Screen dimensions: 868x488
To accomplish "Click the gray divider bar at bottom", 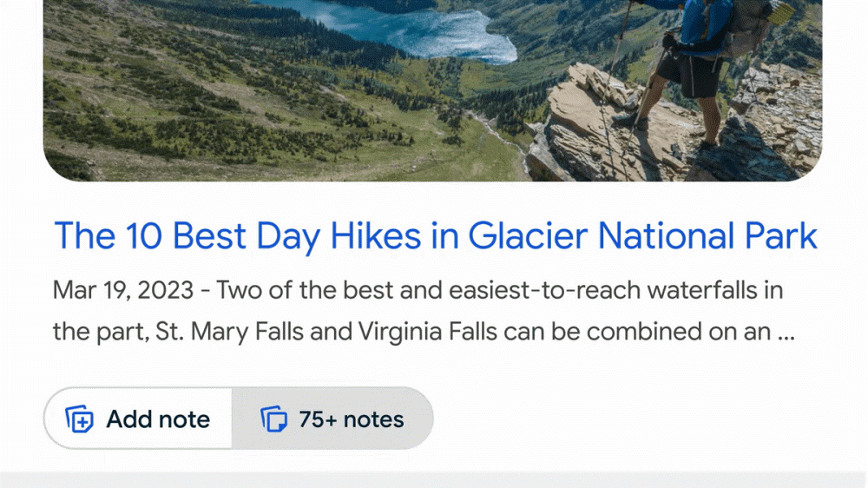I will [434, 479].
